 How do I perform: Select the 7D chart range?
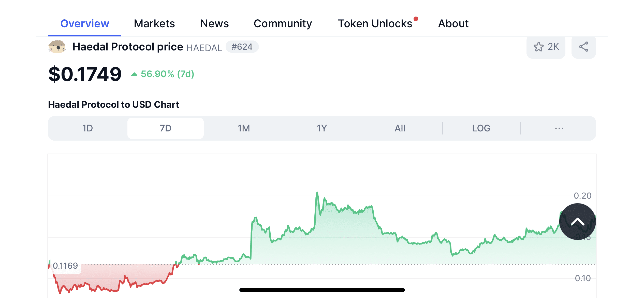click(166, 128)
